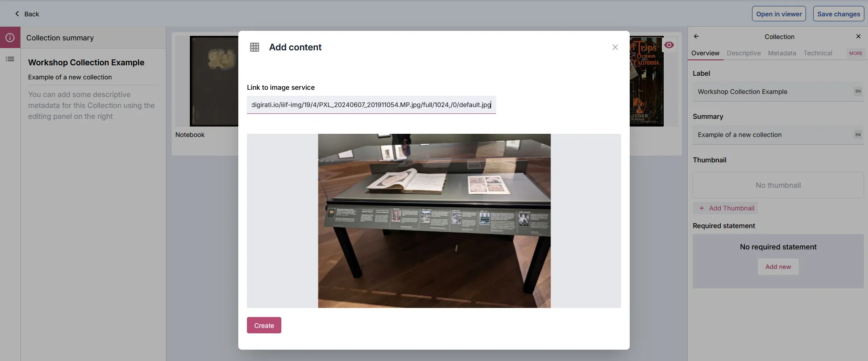Viewport: 868px width, 361px height.
Task: Click the descriptive metadata hint text
Action: point(92,105)
